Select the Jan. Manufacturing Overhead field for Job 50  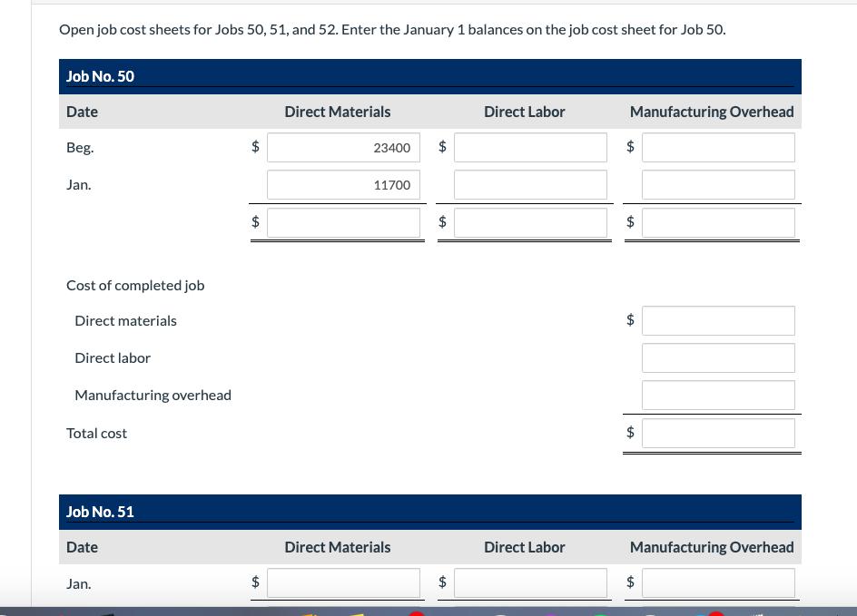pyautogui.click(x=718, y=184)
